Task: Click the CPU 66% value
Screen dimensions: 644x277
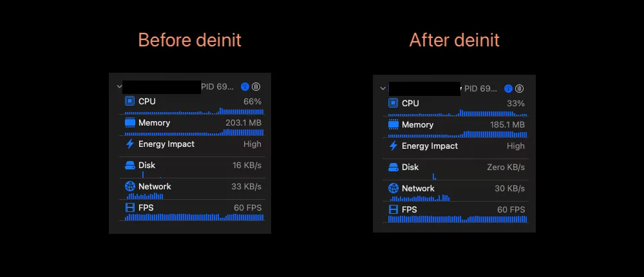Action: 252,101
